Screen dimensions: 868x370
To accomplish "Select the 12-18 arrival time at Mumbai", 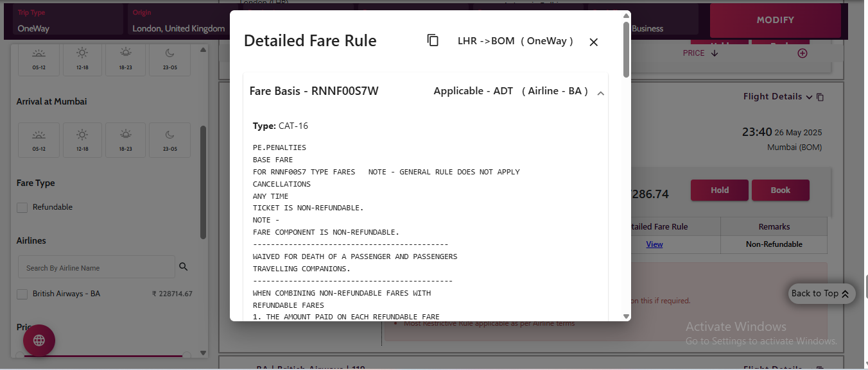I will tap(82, 140).
